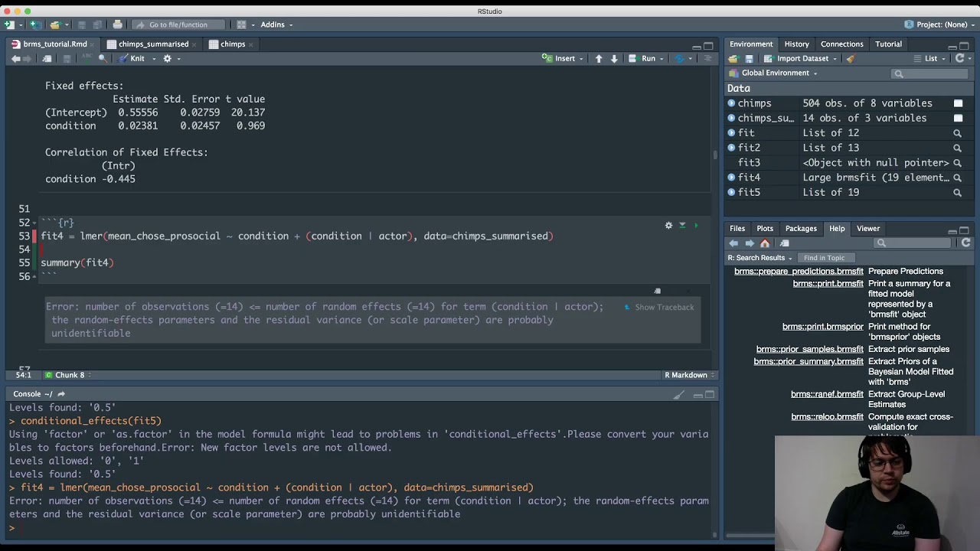Screen dimensions: 980x551
Task: Open the Connections tab
Action: click(841, 44)
